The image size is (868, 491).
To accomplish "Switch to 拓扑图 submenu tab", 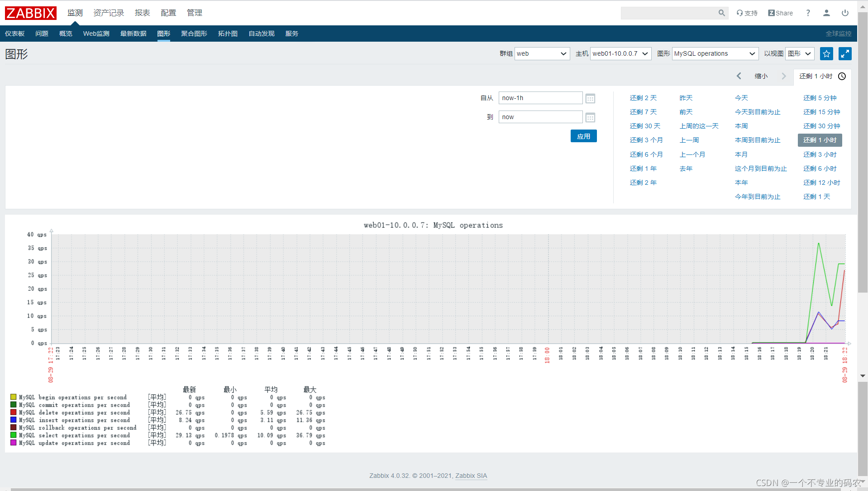I will [x=228, y=34].
